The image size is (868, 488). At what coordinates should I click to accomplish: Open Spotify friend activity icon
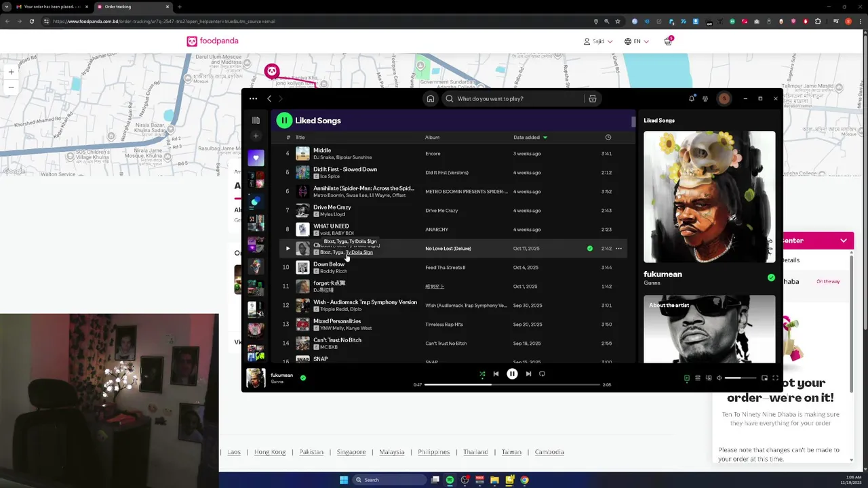(705, 99)
